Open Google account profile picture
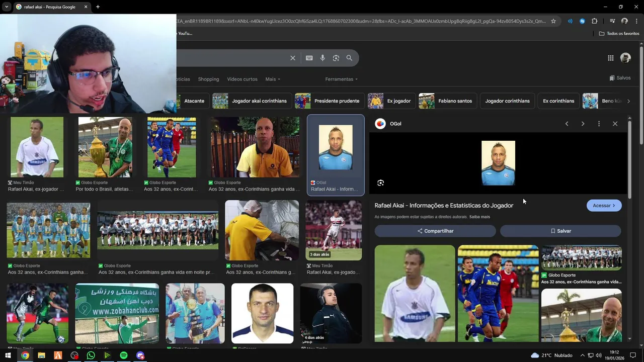The width and height of the screenshot is (644, 362). coord(625,58)
